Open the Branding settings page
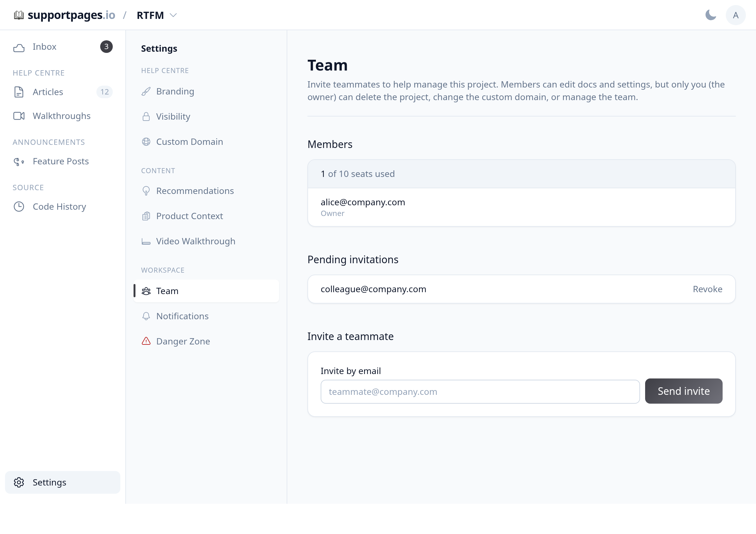The width and height of the screenshot is (756, 534). [206, 92]
